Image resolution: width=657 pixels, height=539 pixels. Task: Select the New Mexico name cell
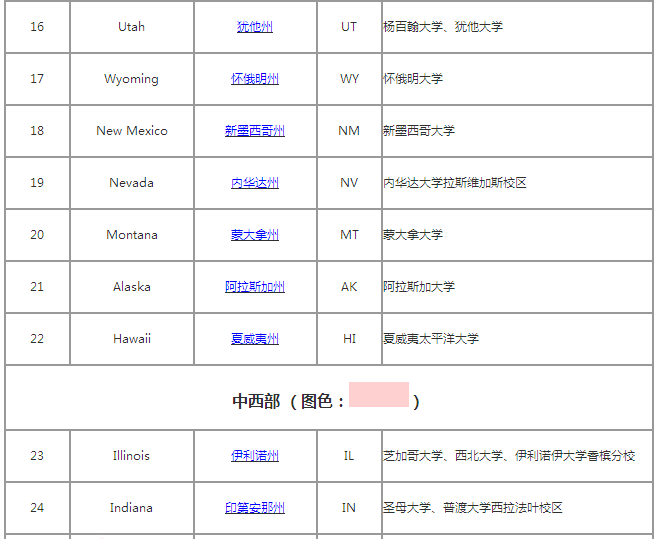click(131, 131)
